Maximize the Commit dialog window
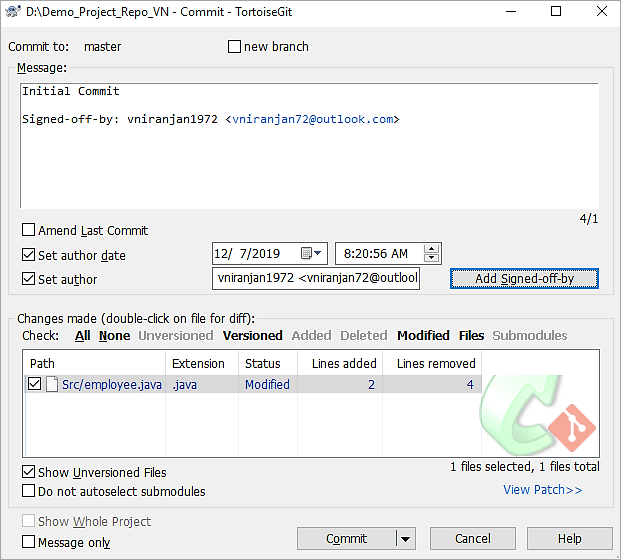 pos(556,11)
